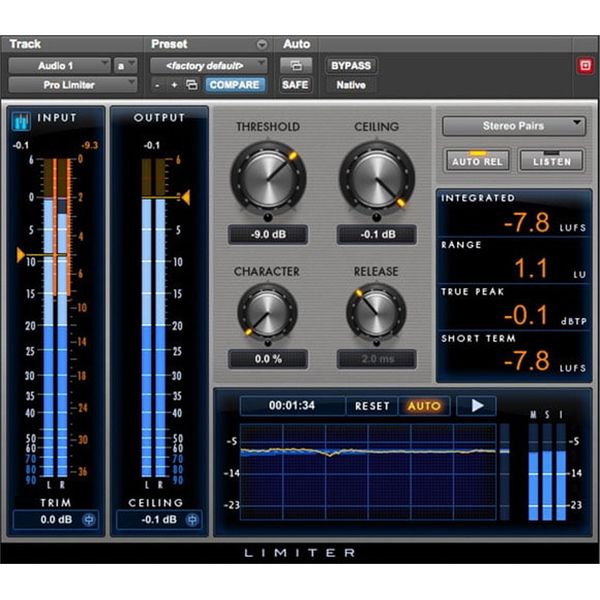Viewport: 600px width, 600px height.
Task: Click the CEILING knob
Action: pos(377,178)
